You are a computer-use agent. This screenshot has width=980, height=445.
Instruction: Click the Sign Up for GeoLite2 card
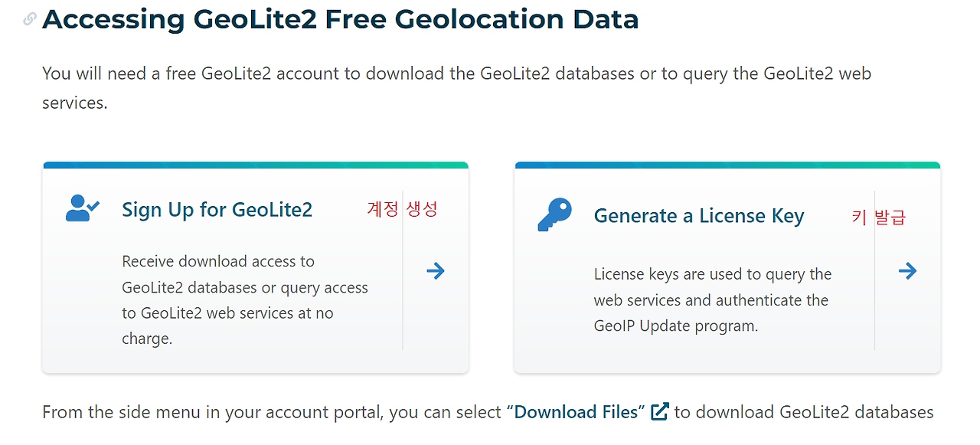click(255, 268)
